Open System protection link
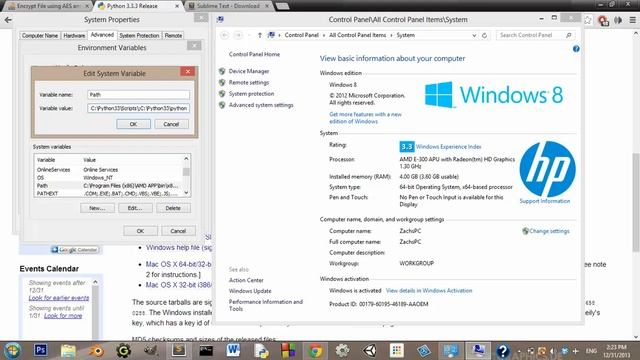This screenshot has height=360, width=640. coord(251,93)
